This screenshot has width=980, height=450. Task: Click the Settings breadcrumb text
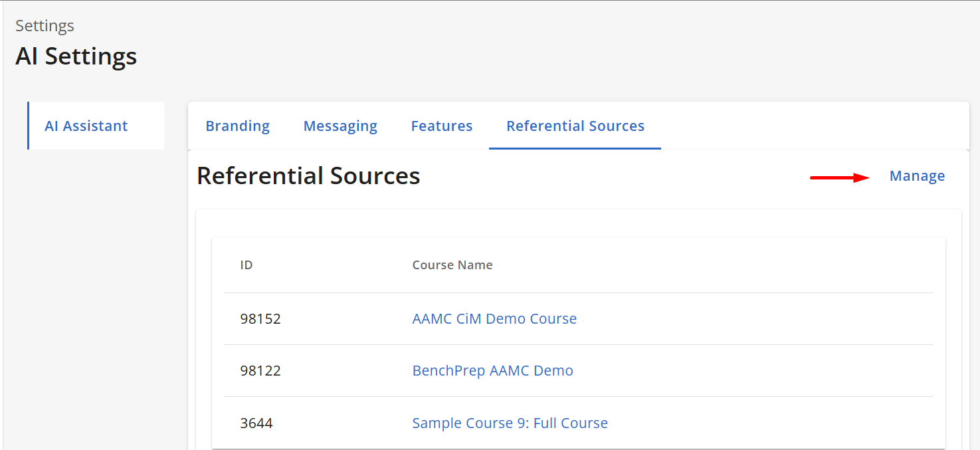pos(45,26)
